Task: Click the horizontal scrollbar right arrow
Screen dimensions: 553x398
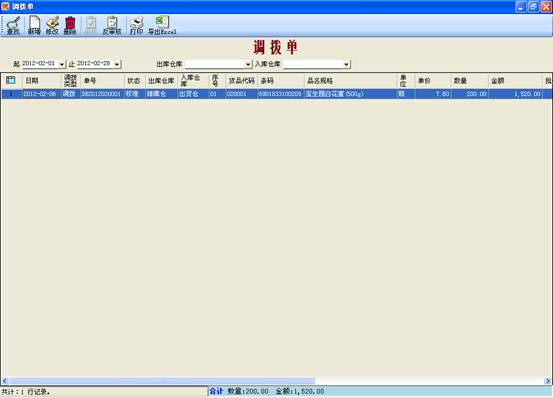Action: point(547,381)
